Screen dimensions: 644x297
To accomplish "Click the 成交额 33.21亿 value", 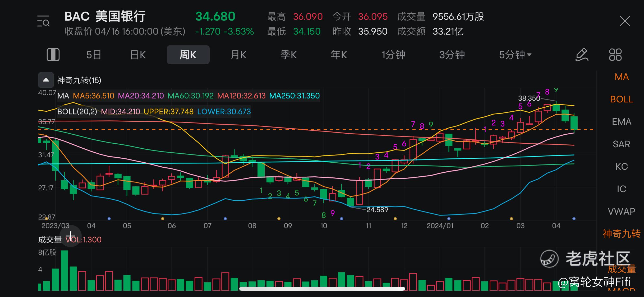I will click(448, 31).
